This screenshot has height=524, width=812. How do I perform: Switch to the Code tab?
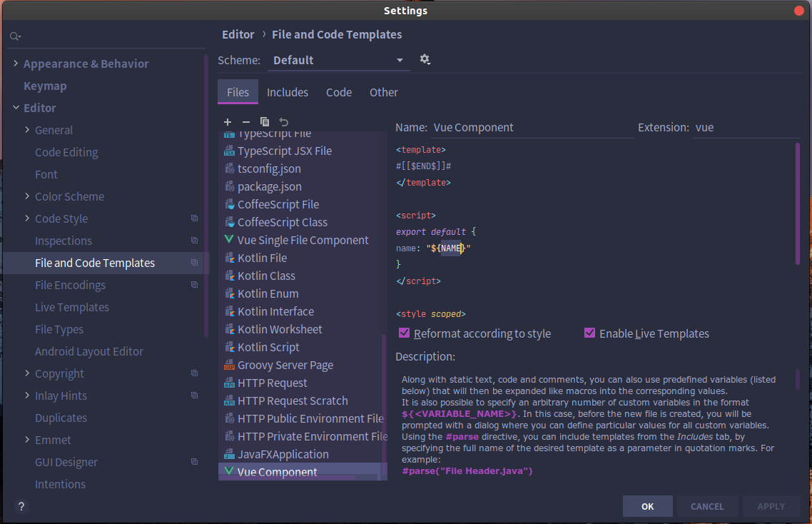[339, 92]
